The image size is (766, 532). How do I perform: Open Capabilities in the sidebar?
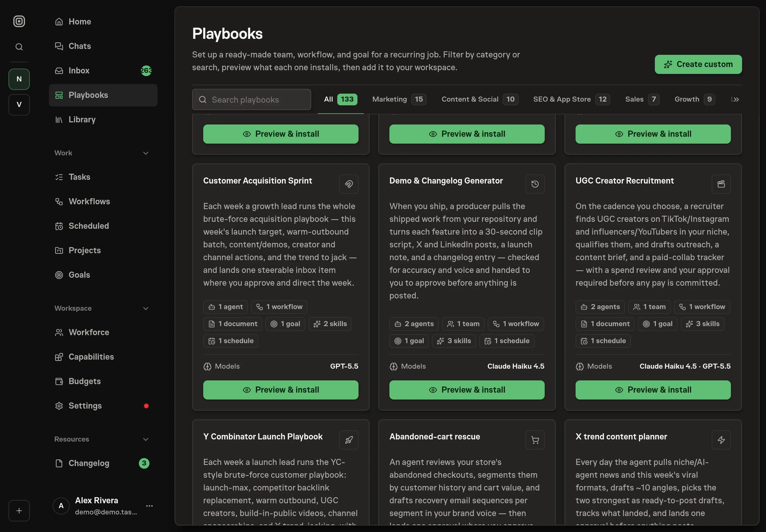(x=103, y=357)
